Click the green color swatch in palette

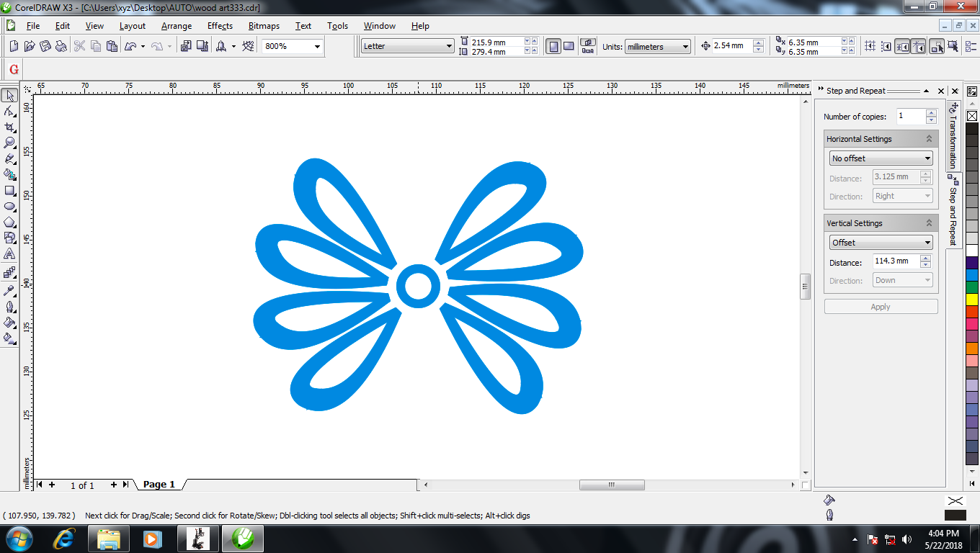click(971, 287)
